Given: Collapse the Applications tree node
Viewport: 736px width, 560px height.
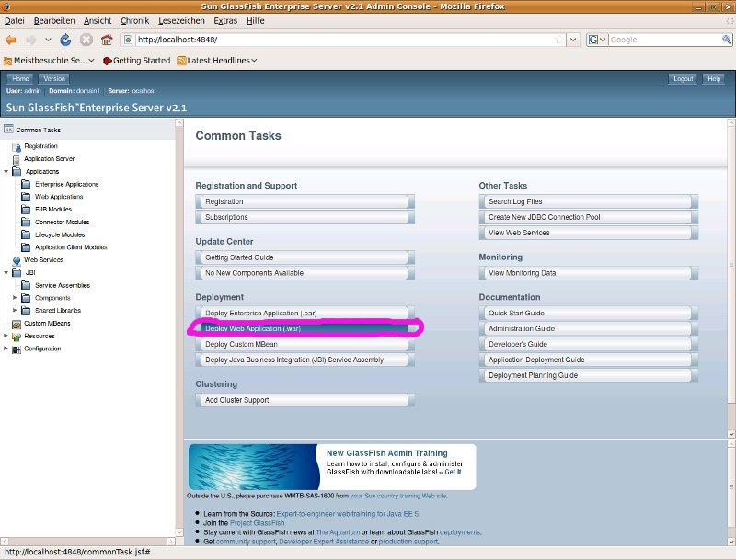Looking at the screenshot, I should point(6,172).
